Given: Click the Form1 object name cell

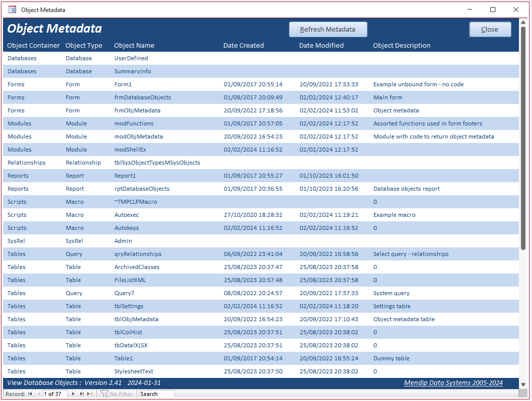Looking at the screenshot, I should coord(123,84).
